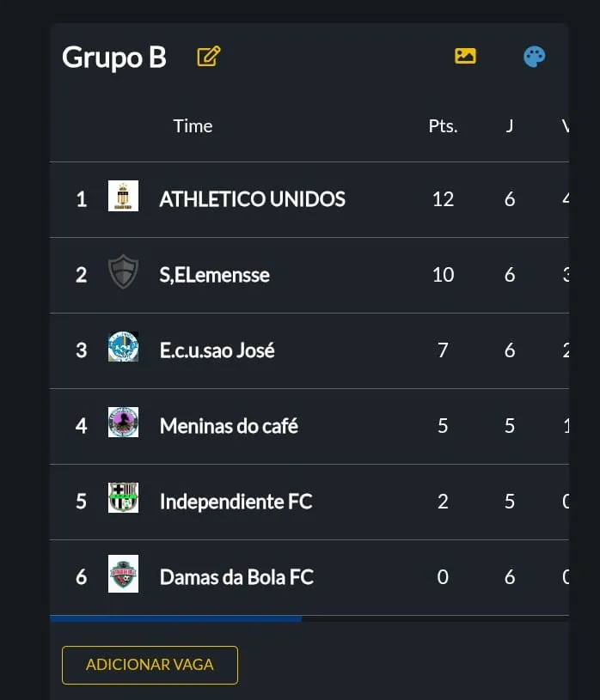Image resolution: width=600 pixels, height=700 pixels.
Task: Click the Grupo B title text
Action: coord(113,58)
